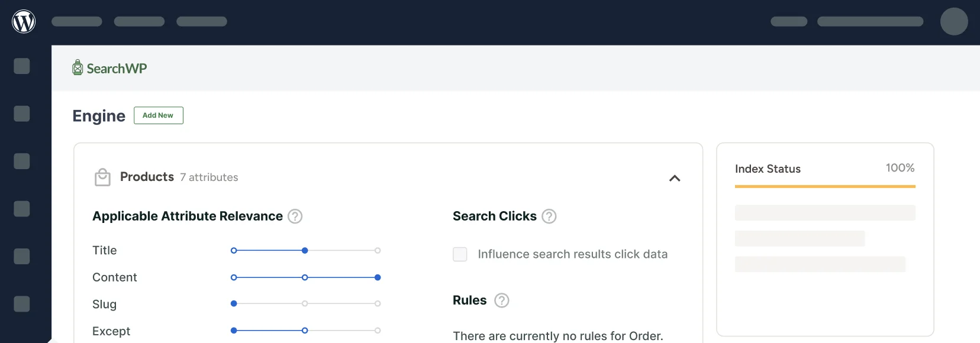Set Slug relevance to middle point

click(x=305, y=304)
